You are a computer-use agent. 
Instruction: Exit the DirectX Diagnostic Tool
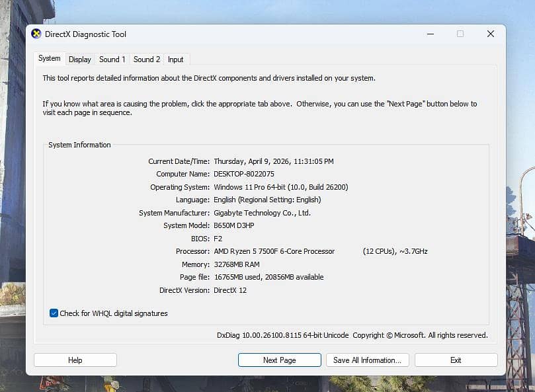456,360
